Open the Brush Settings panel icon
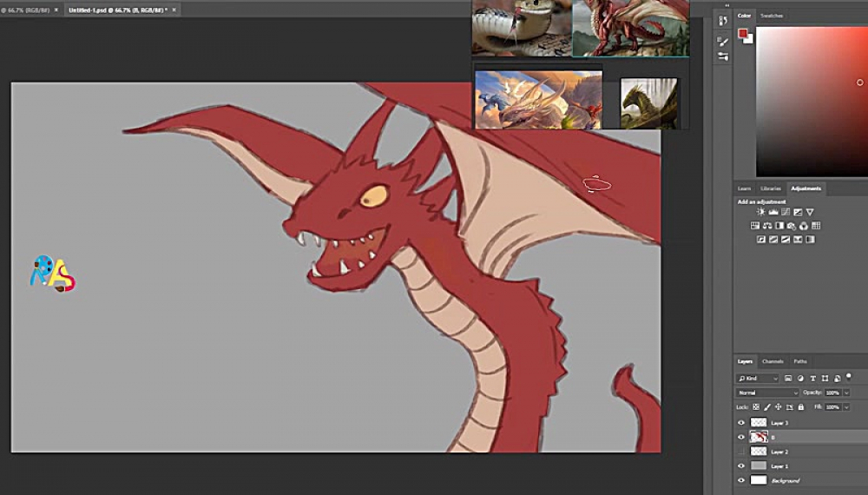 (x=722, y=41)
